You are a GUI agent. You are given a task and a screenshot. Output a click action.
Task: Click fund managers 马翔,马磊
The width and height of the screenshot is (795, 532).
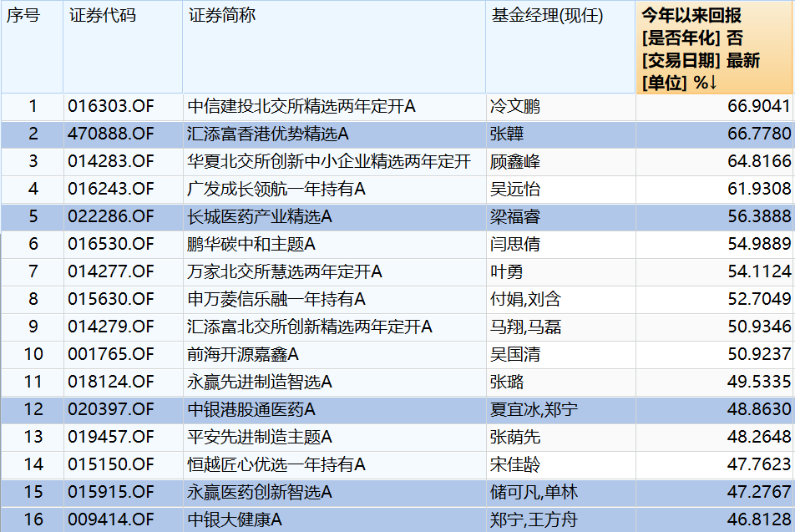tap(526, 327)
